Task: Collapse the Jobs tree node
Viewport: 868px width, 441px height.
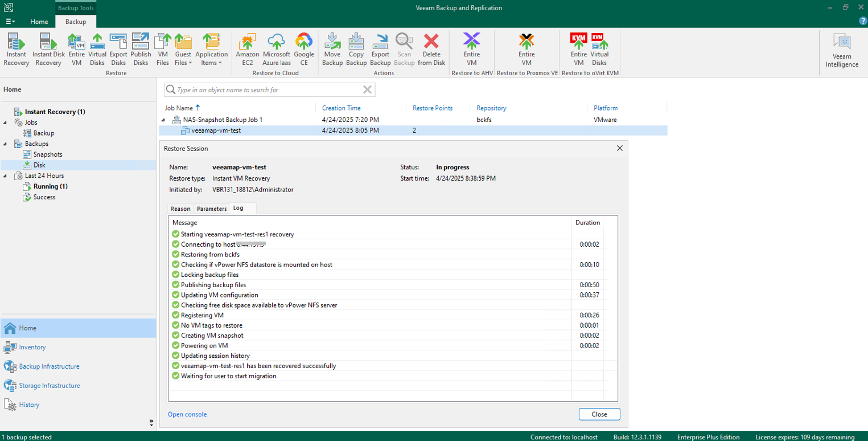Action: 6,122
